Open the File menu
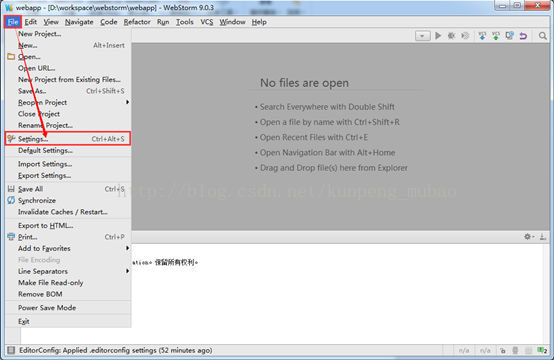Screen dimensions: 555x360 (13, 22)
